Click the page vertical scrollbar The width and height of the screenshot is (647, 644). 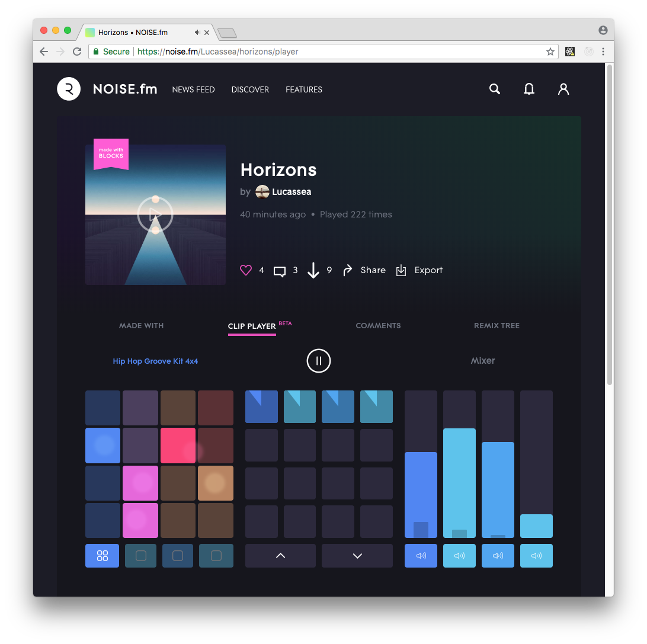610,225
